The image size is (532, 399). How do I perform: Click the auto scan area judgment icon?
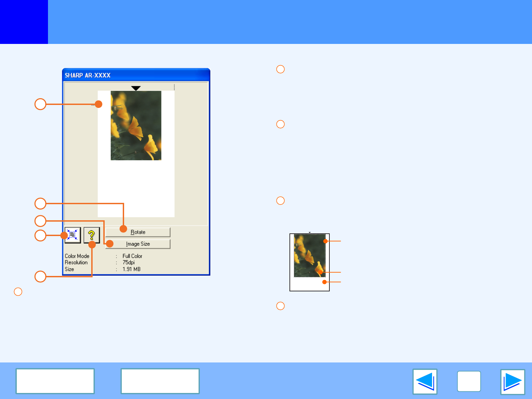(x=72, y=235)
